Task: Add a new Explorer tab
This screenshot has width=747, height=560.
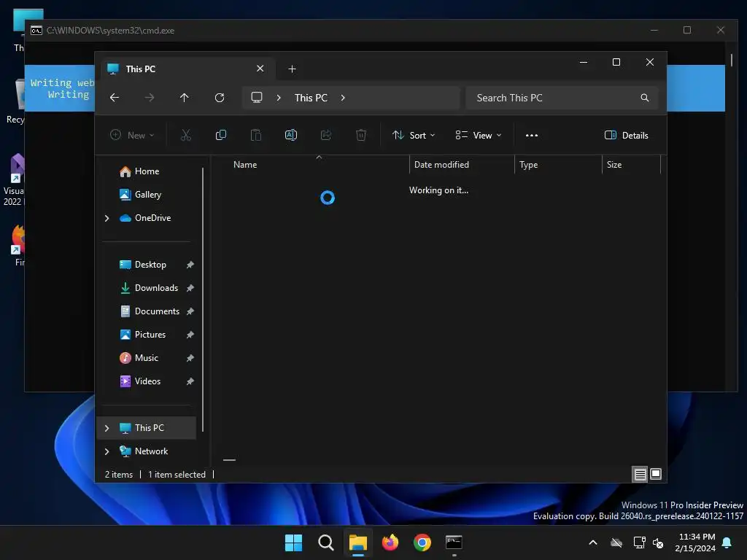Action: click(292, 69)
